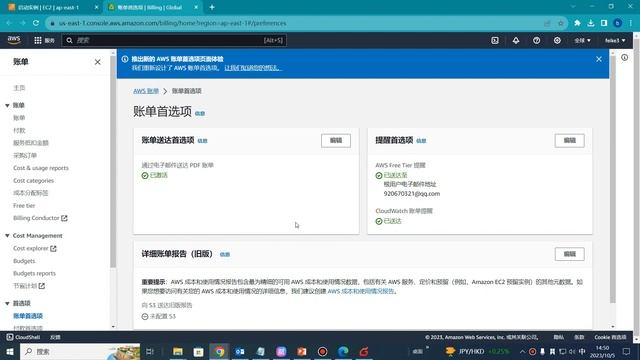Image resolution: width=640 pixels, height=360 pixels.
Task: Click the main page vertical scrollbar
Action: (x=613, y=180)
